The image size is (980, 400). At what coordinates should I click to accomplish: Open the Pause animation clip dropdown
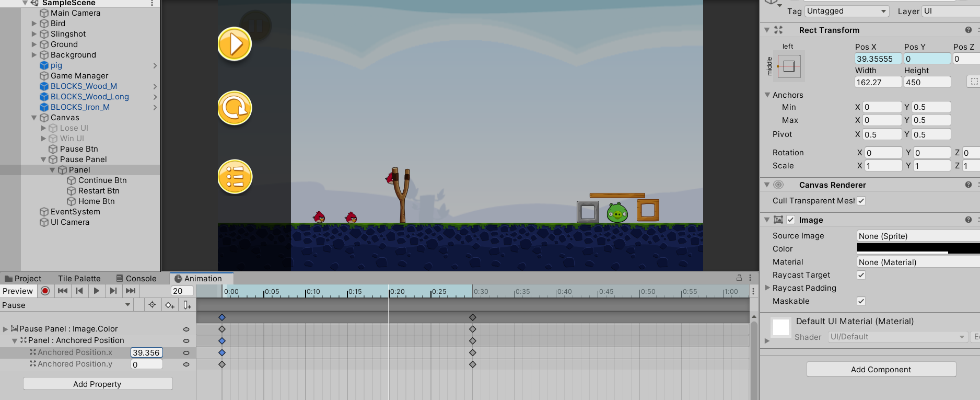[66, 305]
